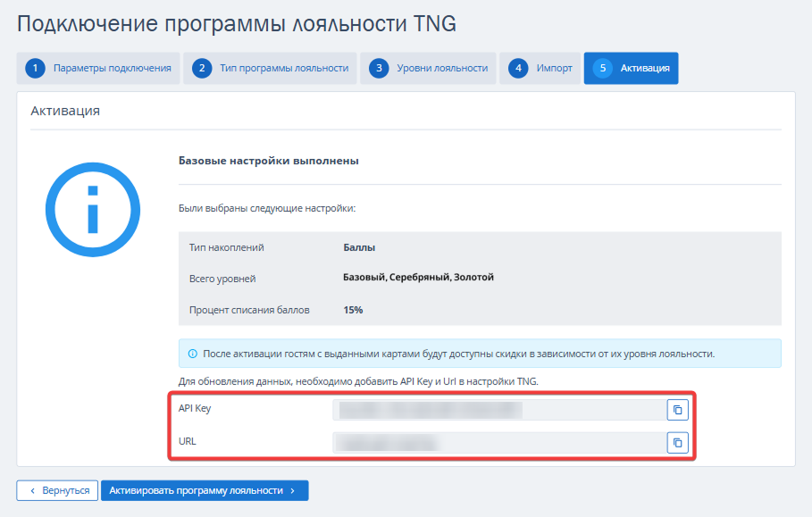Click the URL label
The height and width of the screenshot is (517, 812).
click(188, 441)
